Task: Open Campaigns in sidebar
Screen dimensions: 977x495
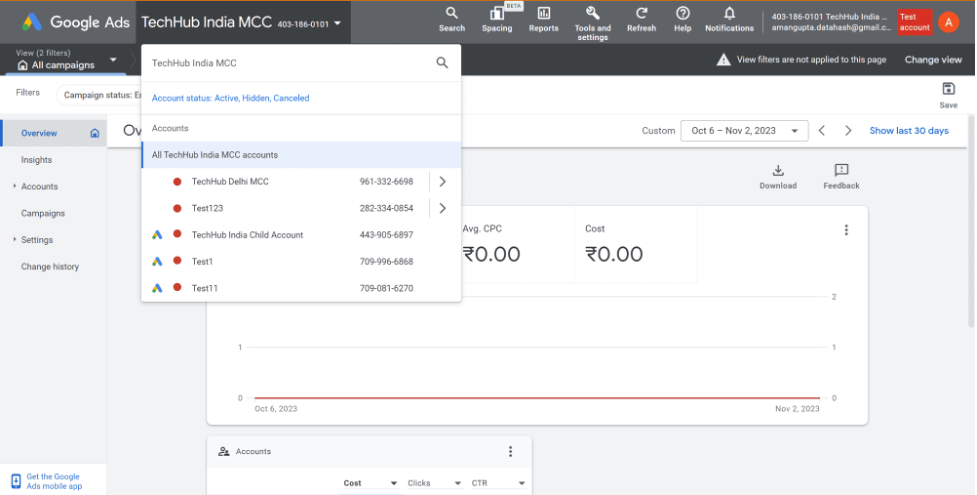Action: pos(43,213)
